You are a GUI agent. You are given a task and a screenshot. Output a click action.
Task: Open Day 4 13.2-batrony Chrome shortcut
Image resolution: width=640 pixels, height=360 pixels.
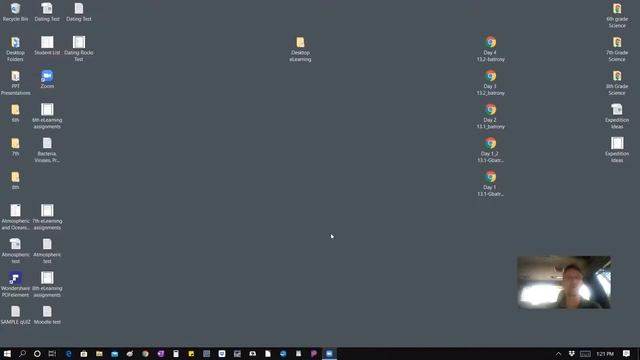[x=491, y=49]
